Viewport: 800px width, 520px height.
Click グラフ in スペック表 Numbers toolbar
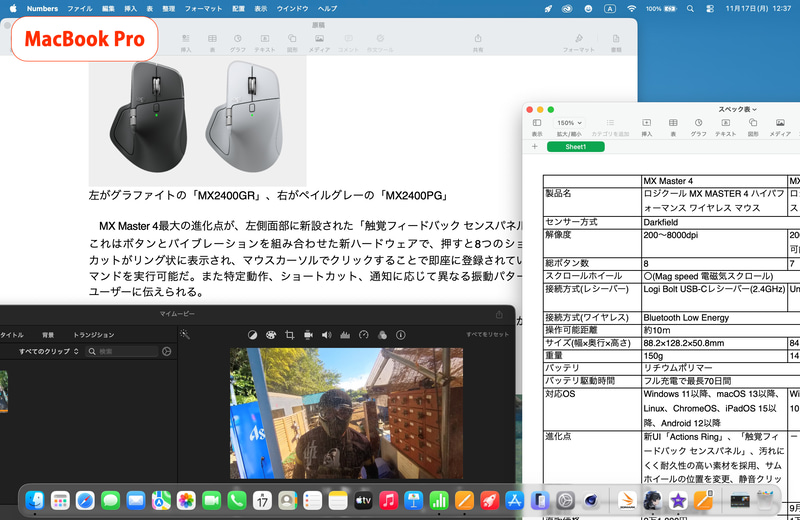tap(698, 127)
